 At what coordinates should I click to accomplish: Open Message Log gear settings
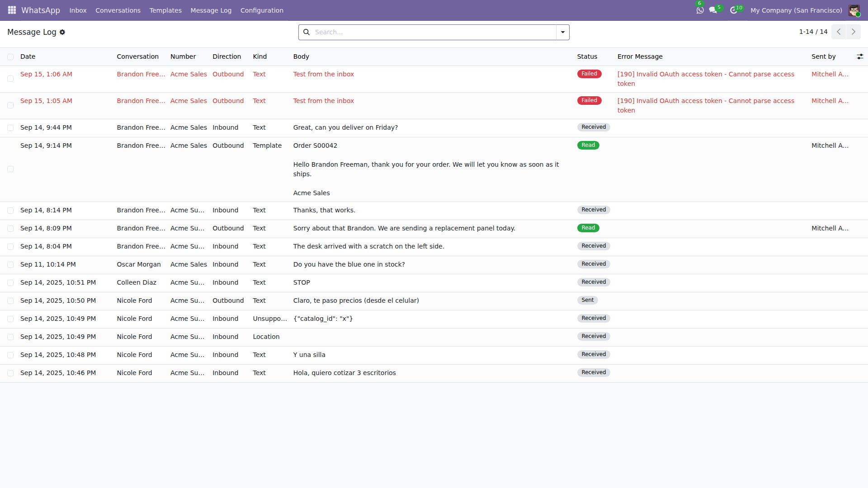coord(62,32)
